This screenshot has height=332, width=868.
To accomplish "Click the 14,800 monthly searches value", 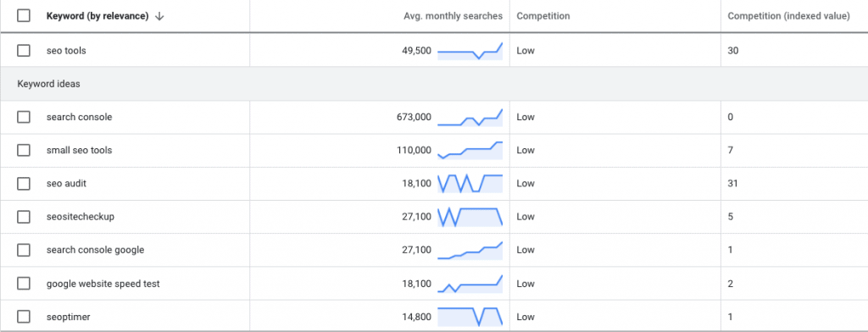I will (416, 317).
